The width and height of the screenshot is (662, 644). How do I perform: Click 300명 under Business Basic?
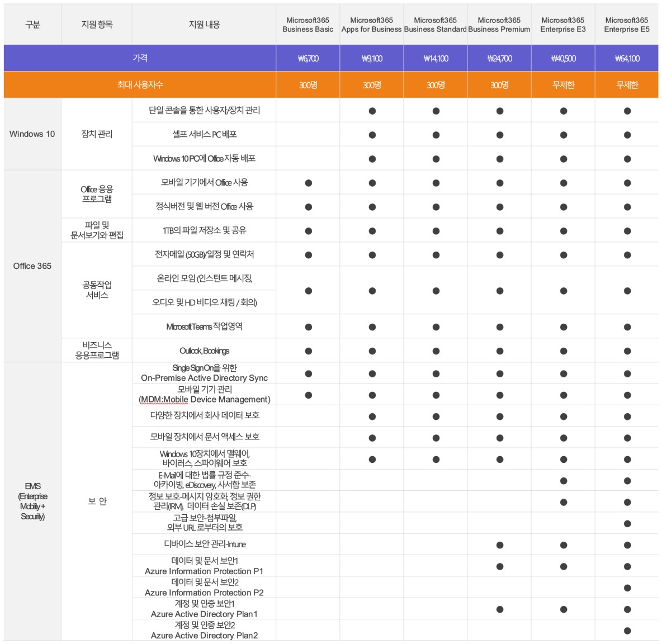(x=308, y=85)
